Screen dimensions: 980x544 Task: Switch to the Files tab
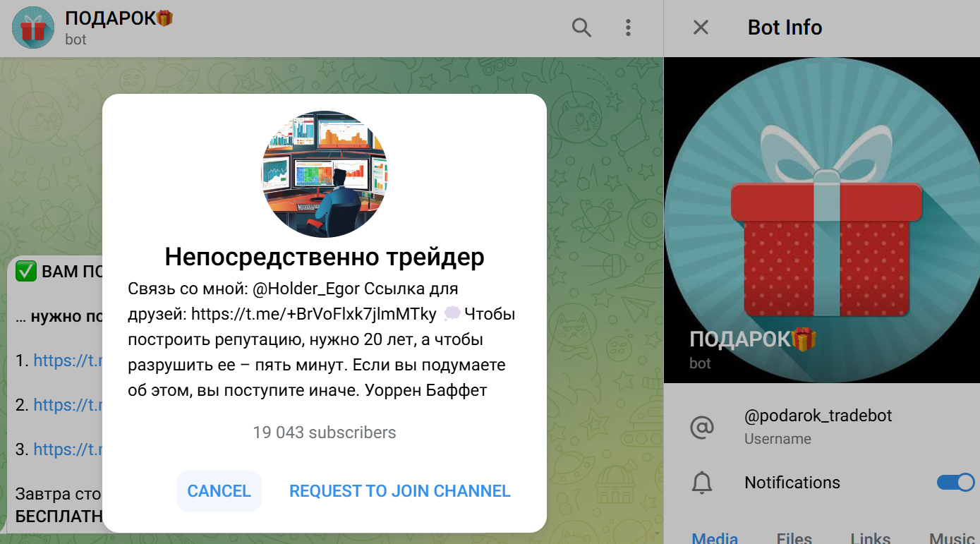pos(794,538)
